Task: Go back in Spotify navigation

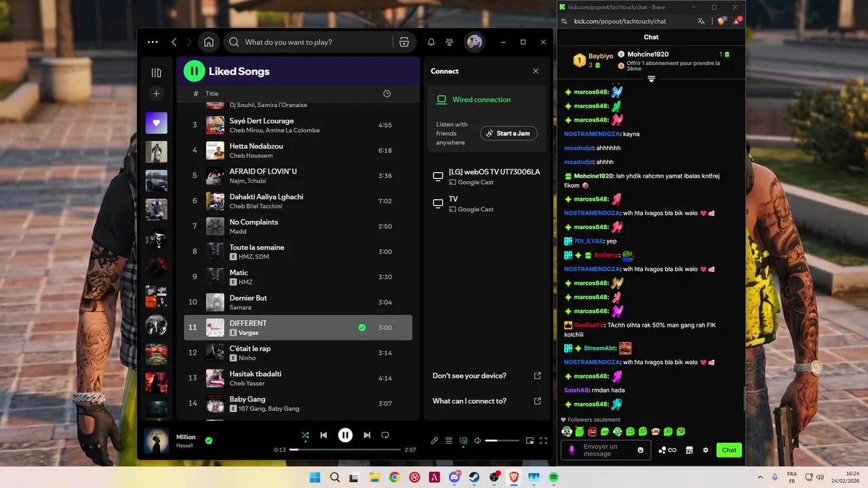Action: pyautogui.click(x=174, y=42)
